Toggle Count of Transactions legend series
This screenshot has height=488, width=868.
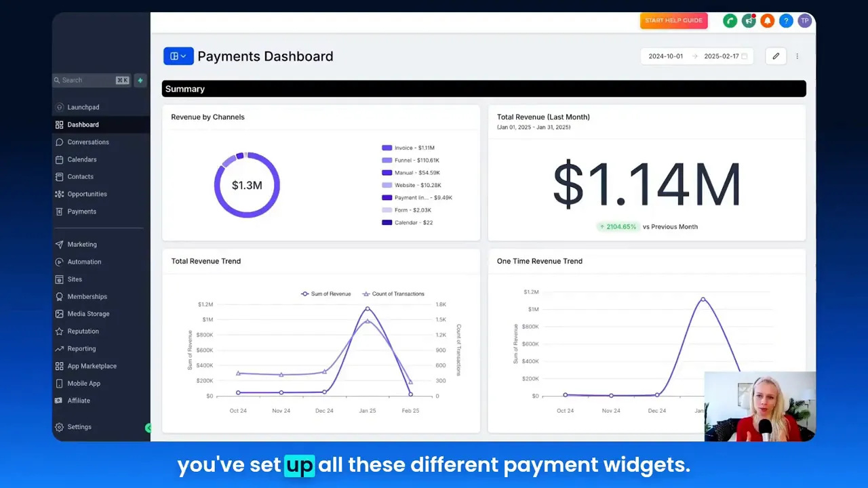tap(393, 294)
